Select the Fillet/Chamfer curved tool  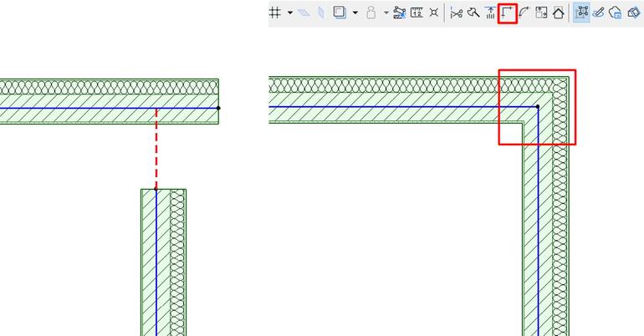click(x=524, y=13)
